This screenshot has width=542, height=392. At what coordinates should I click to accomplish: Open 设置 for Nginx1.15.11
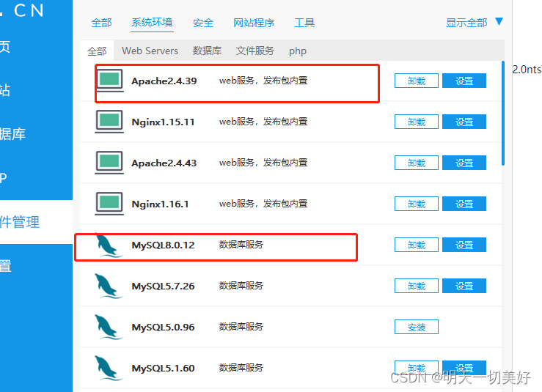[464, 122]
